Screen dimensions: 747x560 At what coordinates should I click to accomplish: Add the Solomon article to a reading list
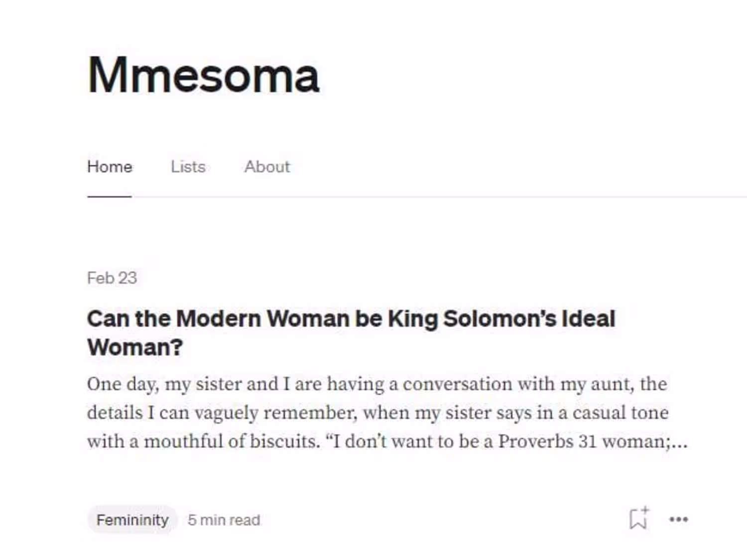pos(638,519)
